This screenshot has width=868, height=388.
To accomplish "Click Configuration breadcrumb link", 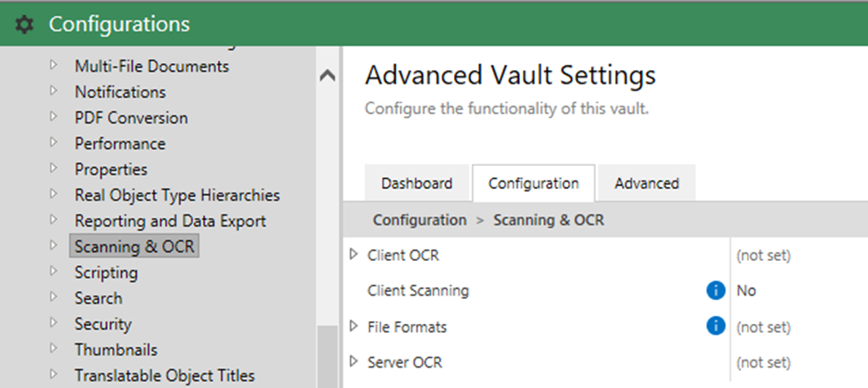I will (419, 220).
